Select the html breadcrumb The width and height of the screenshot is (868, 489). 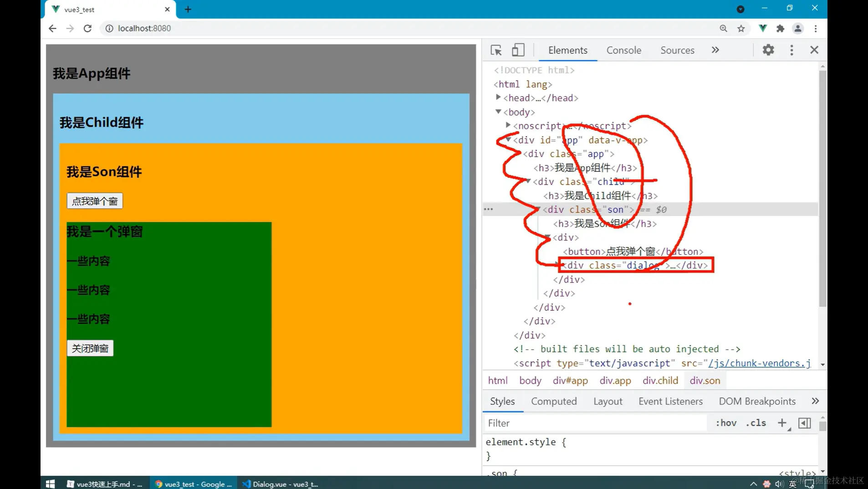(x=498, y=381)
